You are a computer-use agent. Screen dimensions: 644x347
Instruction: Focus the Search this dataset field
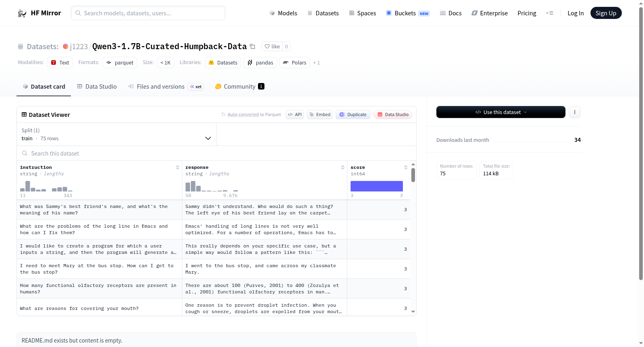point(217,153)
